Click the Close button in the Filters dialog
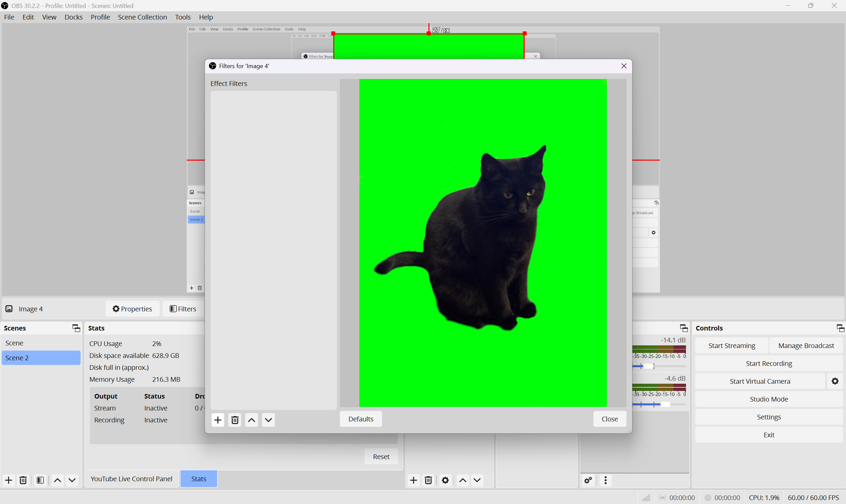The height and width of the screenshot is (504, 846). pyautogui.click(x=610, y=419)
